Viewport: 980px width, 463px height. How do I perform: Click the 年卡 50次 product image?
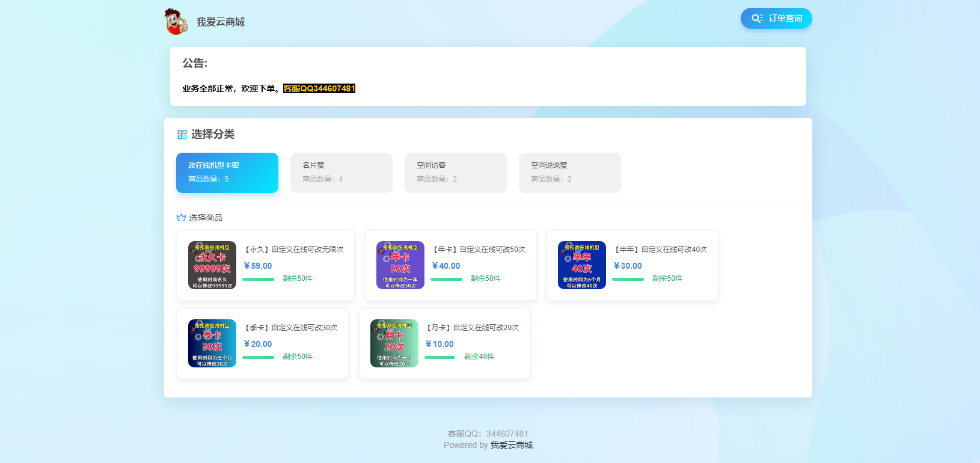[x=400, y=265]
